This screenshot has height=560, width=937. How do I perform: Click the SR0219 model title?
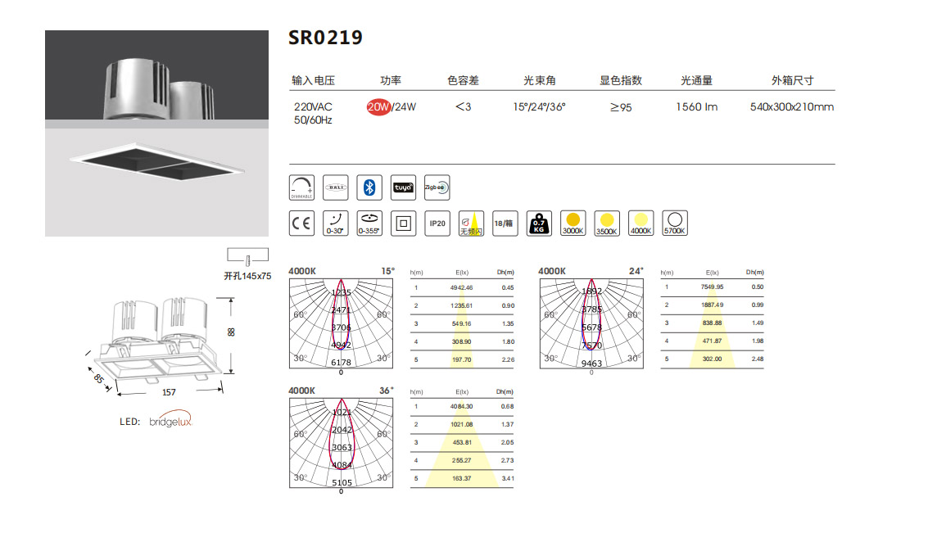tap(325, 38)
